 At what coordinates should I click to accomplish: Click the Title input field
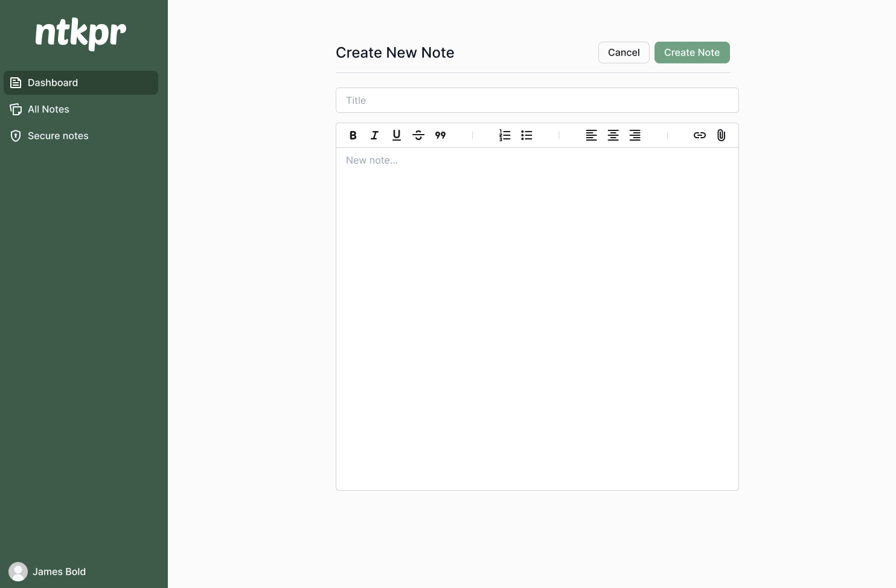tap(537, 100)
